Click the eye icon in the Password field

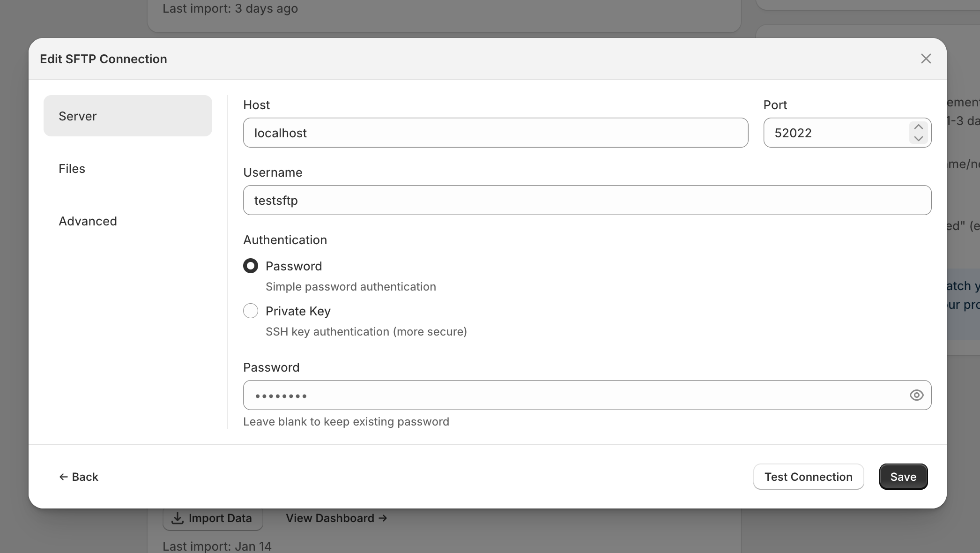pos(917,395)
